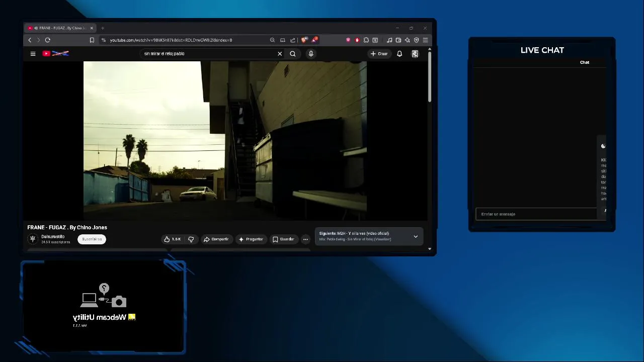644x362 pixels.
Task: Click the Crear button
Action: pyautogui.click(x=379, y=54)
